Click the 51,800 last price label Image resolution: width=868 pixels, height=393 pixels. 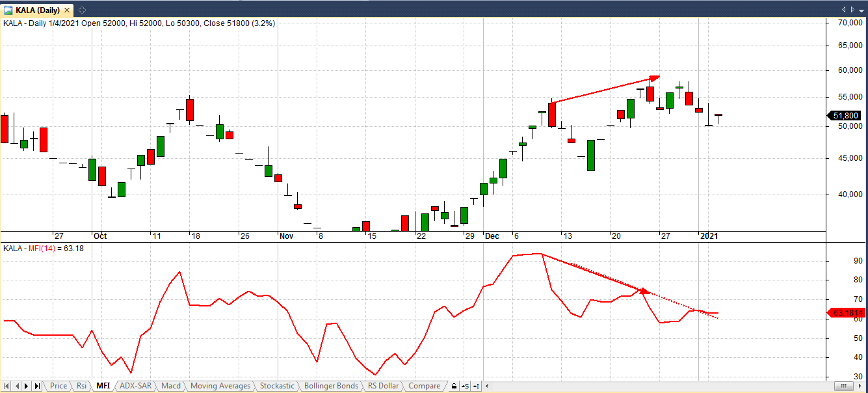click(845, 115)
